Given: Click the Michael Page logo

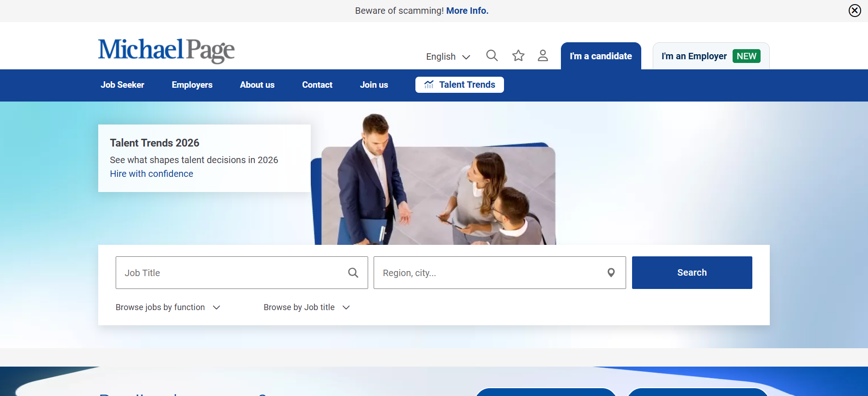Looking at the screenshot, I should click(x=166, y=51).
